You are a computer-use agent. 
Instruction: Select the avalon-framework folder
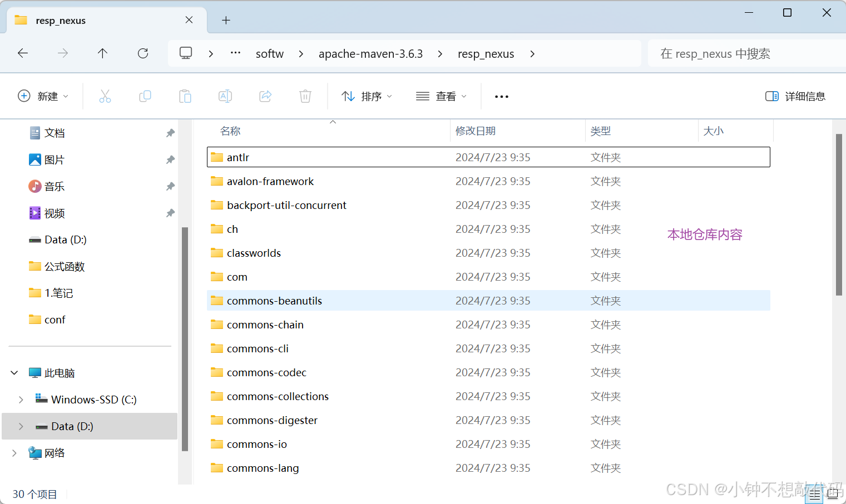488,181
